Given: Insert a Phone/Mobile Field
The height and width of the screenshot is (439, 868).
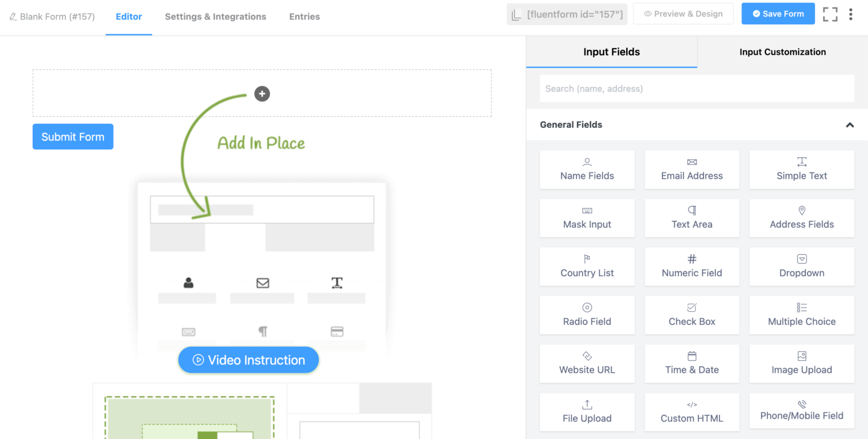Looking at the screenshot, I should pyautogui.click(x=801, y=412).
